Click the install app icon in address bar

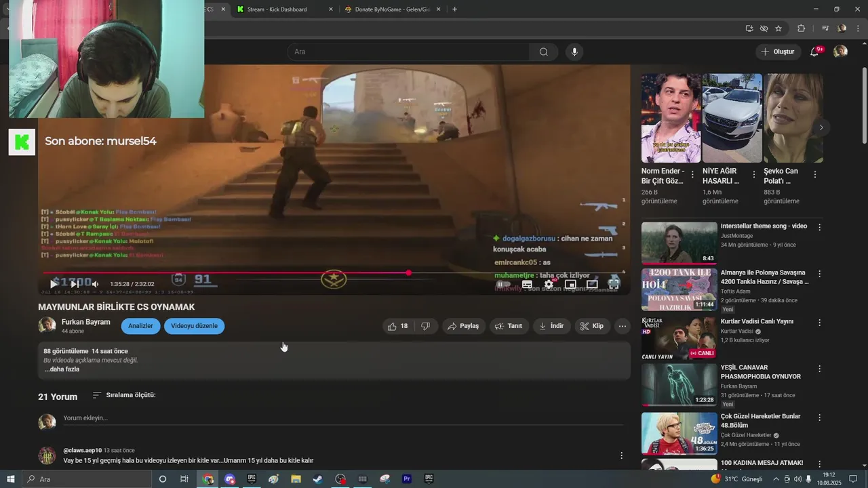[x=749, y=28]
